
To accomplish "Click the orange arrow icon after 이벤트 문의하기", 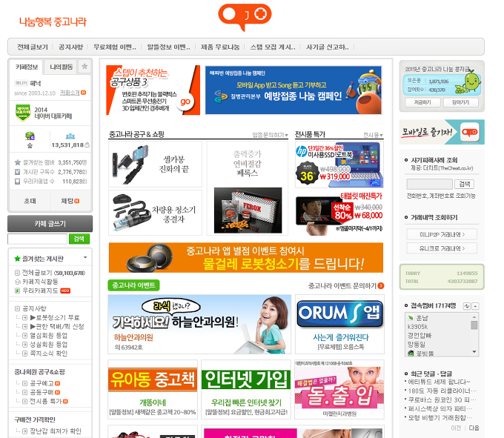I will [x=381, y=285].
